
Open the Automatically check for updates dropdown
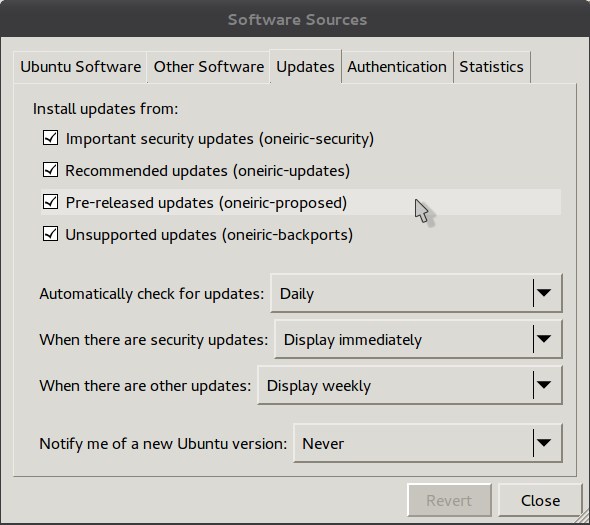click(x=416, y=293)
